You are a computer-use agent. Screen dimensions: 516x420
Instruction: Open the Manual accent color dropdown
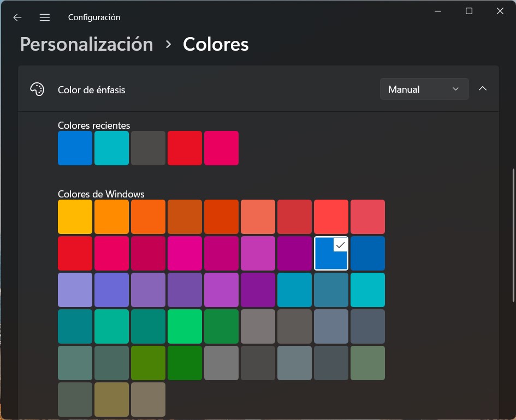424,89
